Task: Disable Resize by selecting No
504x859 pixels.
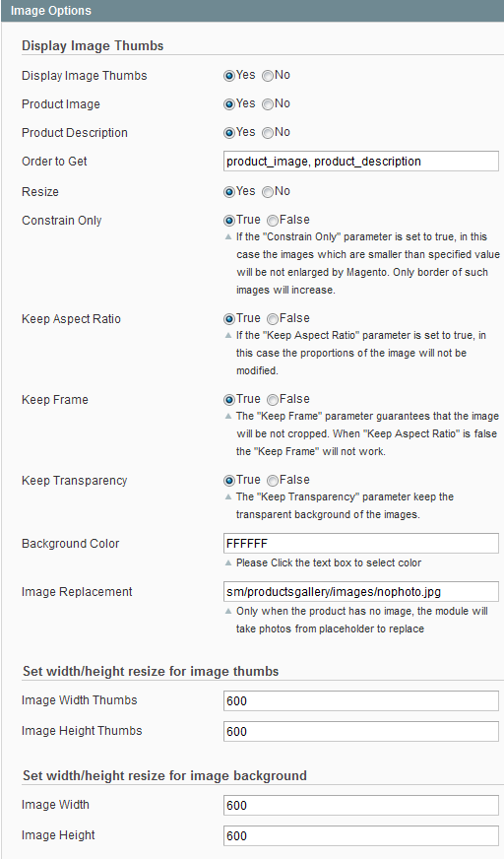Action: [268, 192]
